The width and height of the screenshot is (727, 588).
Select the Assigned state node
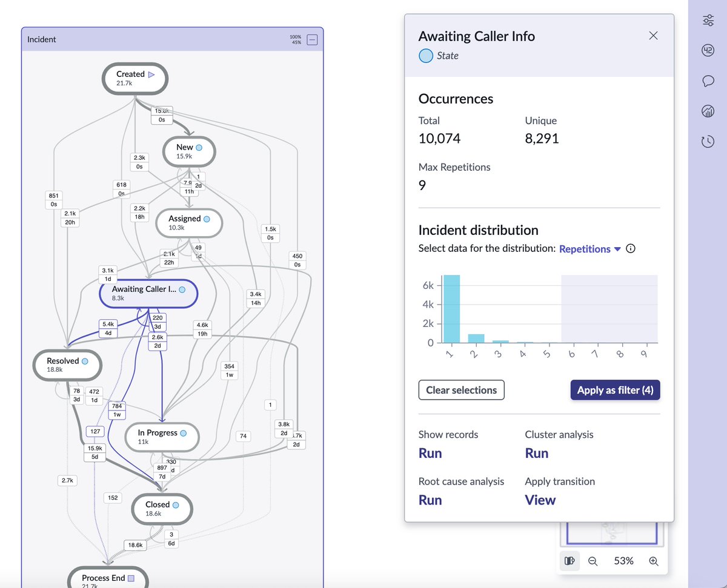pyautogui.click(x=189, y=223)
